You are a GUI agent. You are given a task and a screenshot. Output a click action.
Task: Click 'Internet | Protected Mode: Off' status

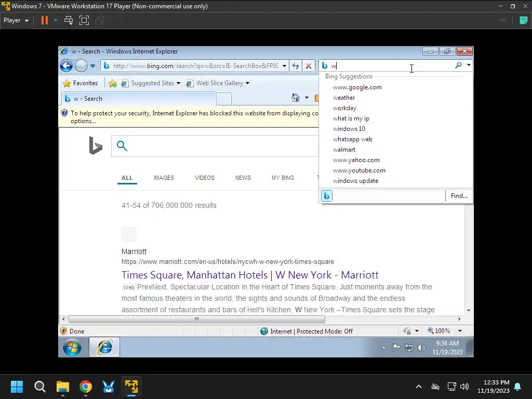coord(307,331)
